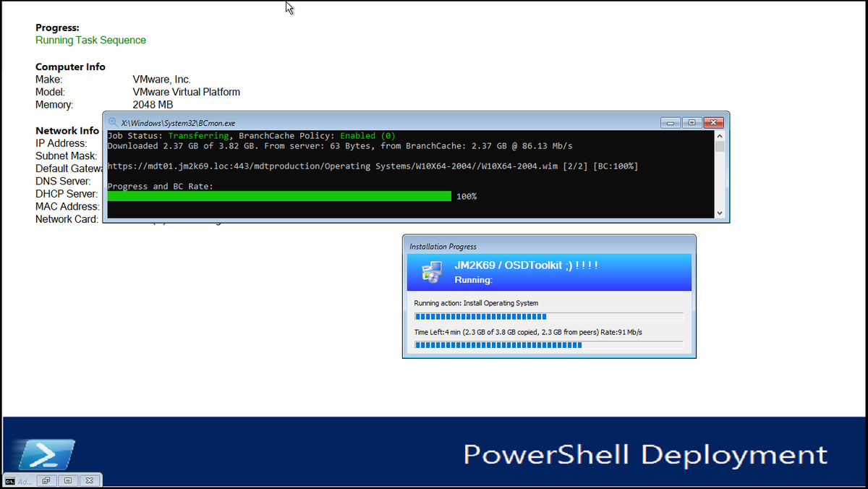Click the cmd icon of the minimized Administrator window
868x489 pixels.
(10, 480)
